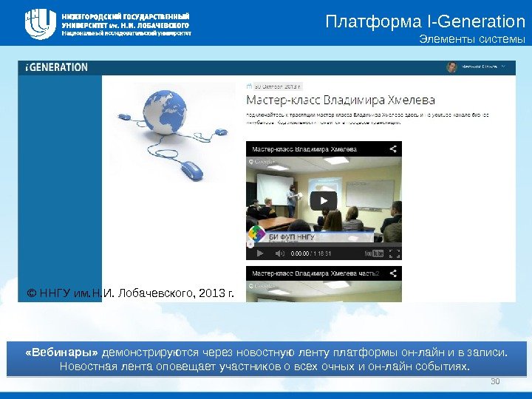This screenshot has height=399, width=532.
Task: Click the date 30 Октября 2013 г.
Action: coord(278,86)
